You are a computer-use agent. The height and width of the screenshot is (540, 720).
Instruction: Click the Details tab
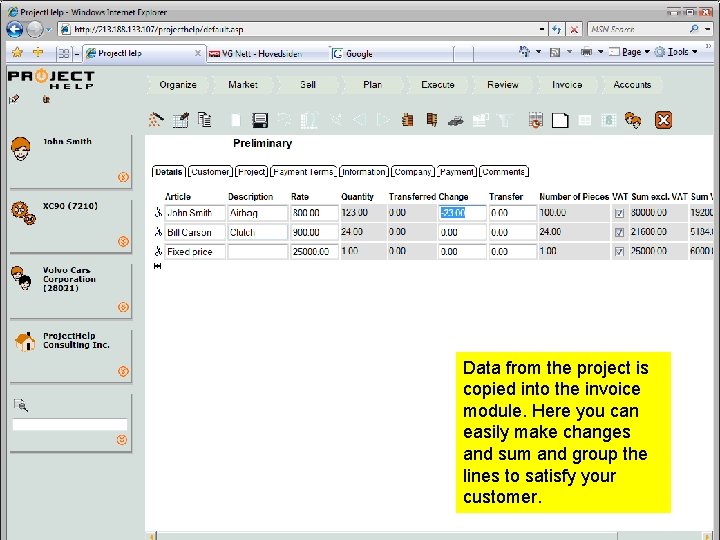pyautogui.click(x=169, y=172)
